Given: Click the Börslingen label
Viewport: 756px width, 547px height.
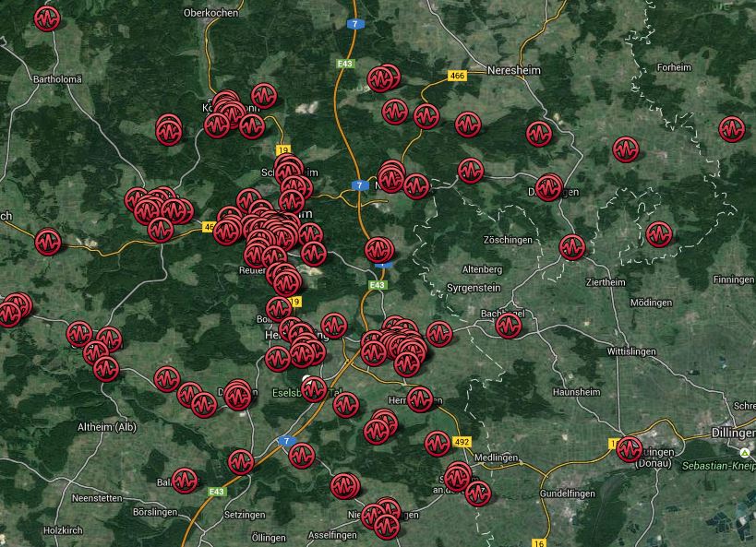Looking at the screenshot, I should coord(155,512).
